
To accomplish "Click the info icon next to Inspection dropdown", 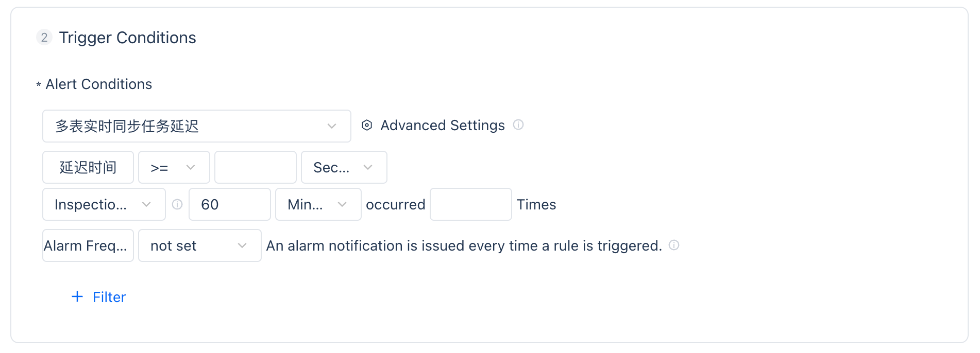I will click(x=177, y=204).
